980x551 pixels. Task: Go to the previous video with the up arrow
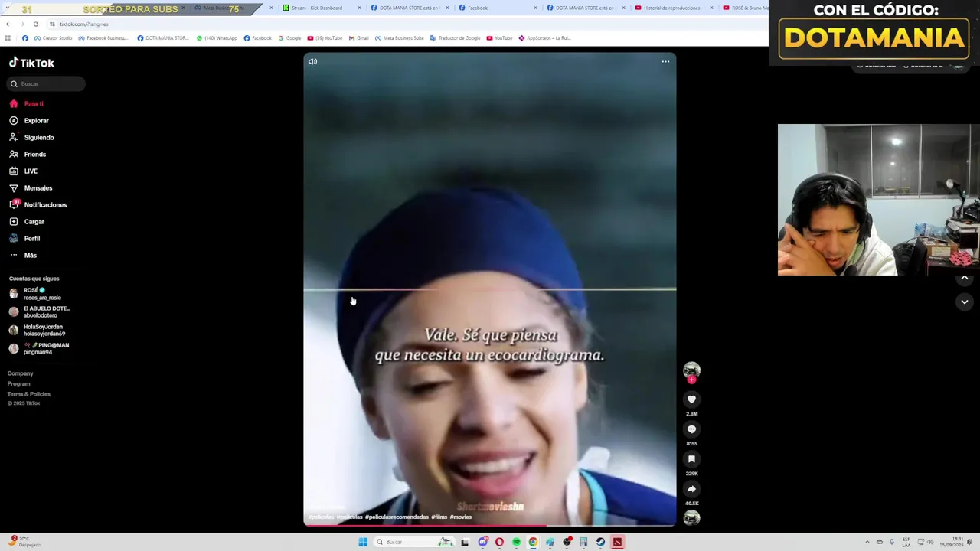965,277
